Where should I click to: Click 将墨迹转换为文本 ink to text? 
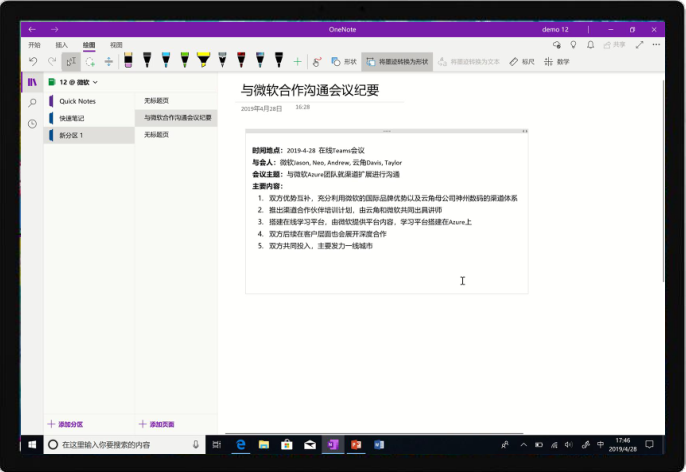tap(469, 62)
